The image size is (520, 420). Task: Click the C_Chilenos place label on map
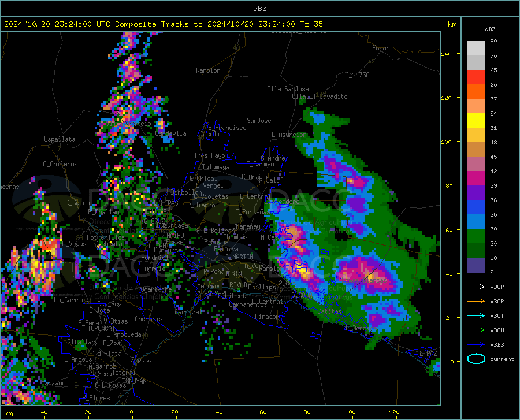(60, 164)
